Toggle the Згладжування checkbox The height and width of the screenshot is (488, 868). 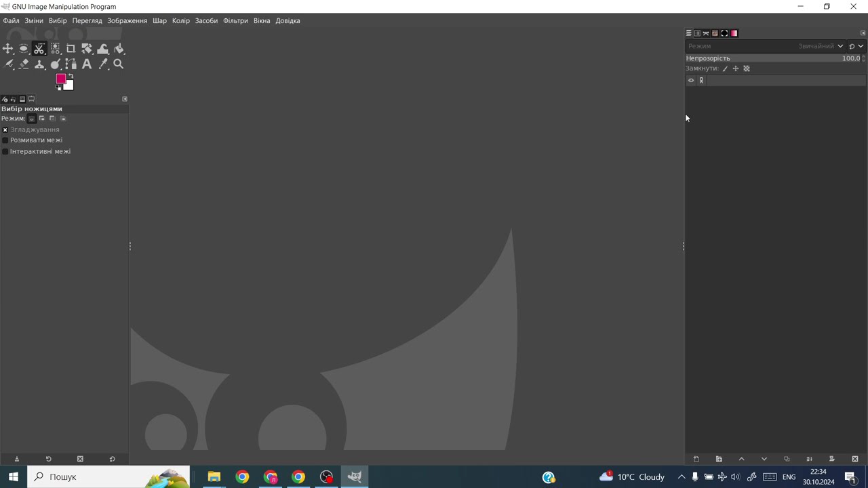coord(5,129)
